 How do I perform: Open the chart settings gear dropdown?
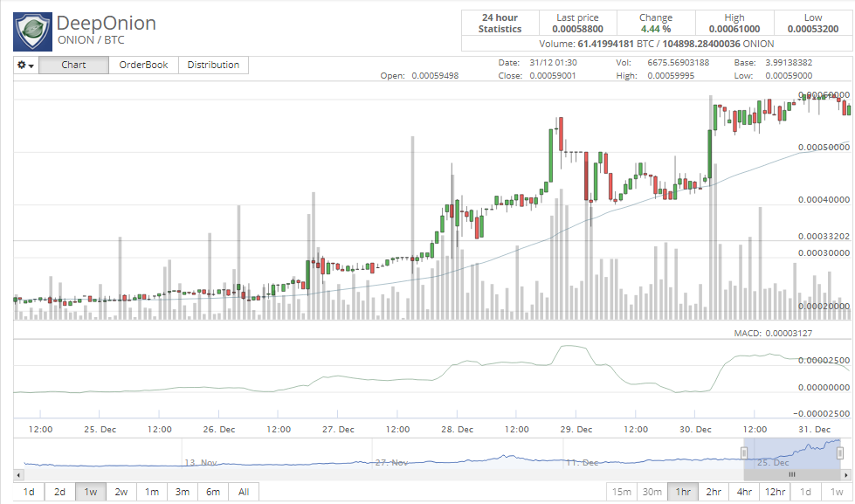(x=25, y=65)
